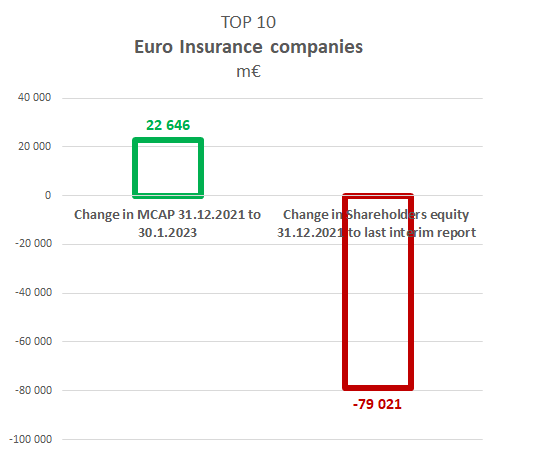Select the 40 000 axis label

pyautogui.click(x=34, y=97)
